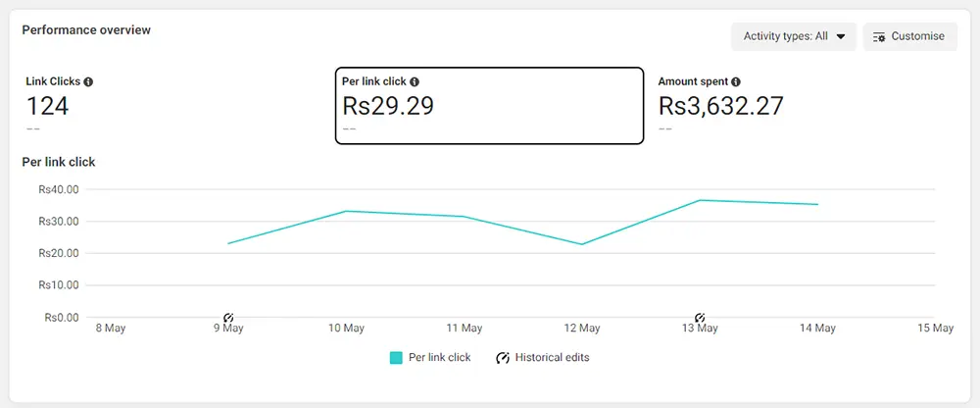Click the Customise settings icon
Viewport: 980px width, 408px height.
[x=879, y=37]
